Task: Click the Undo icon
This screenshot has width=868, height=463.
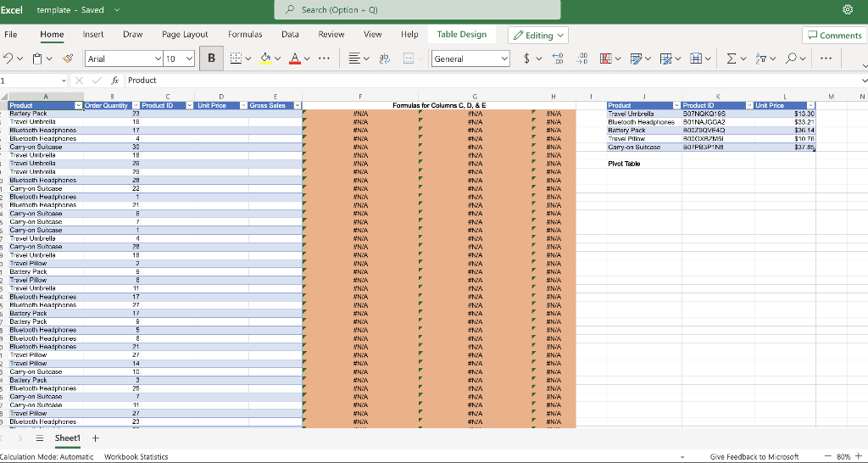Action: pos(8,59)
